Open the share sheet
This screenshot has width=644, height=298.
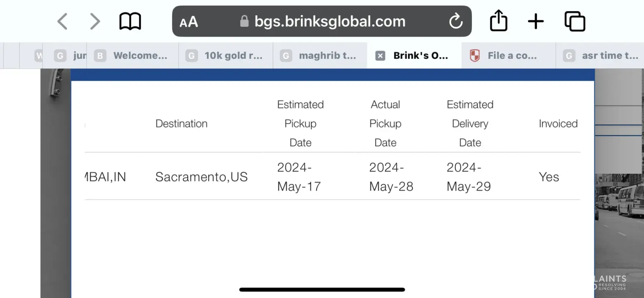click(x=498, y=21)
